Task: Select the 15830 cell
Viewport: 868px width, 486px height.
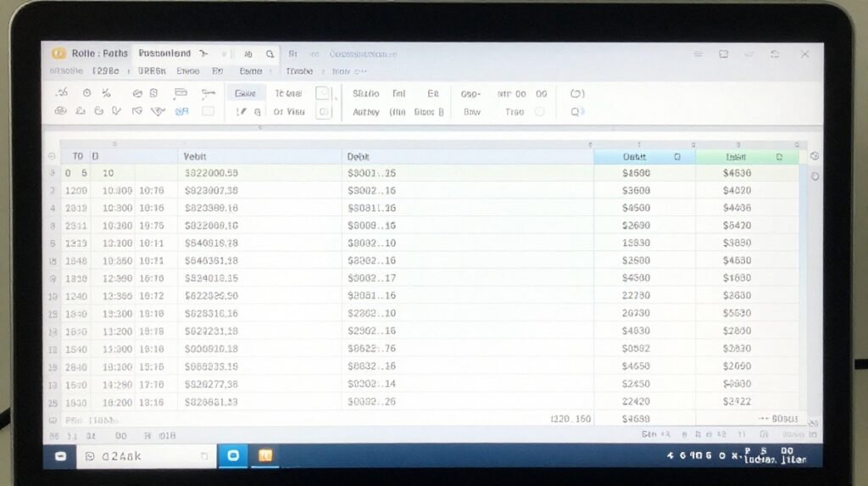Action: point(644,243)
